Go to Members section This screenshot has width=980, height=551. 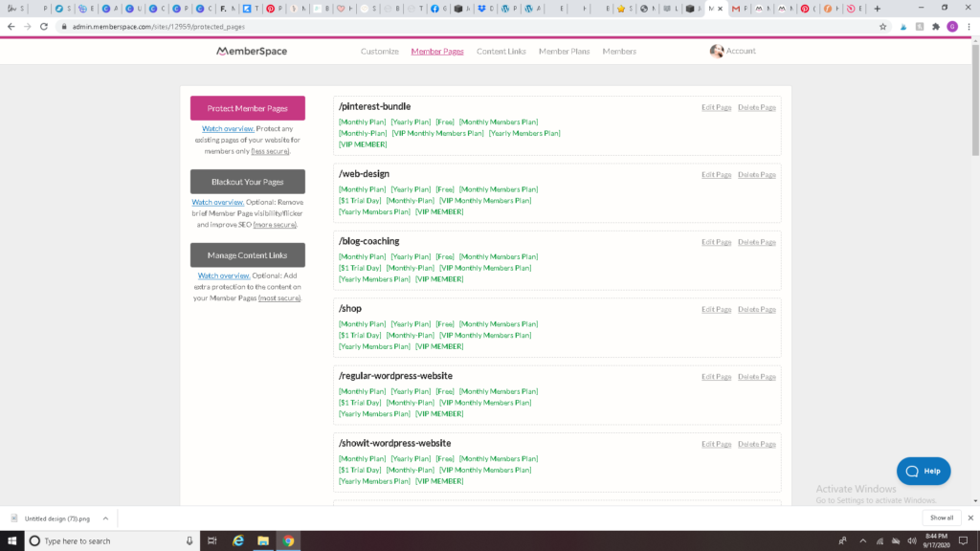click(619, 52)
